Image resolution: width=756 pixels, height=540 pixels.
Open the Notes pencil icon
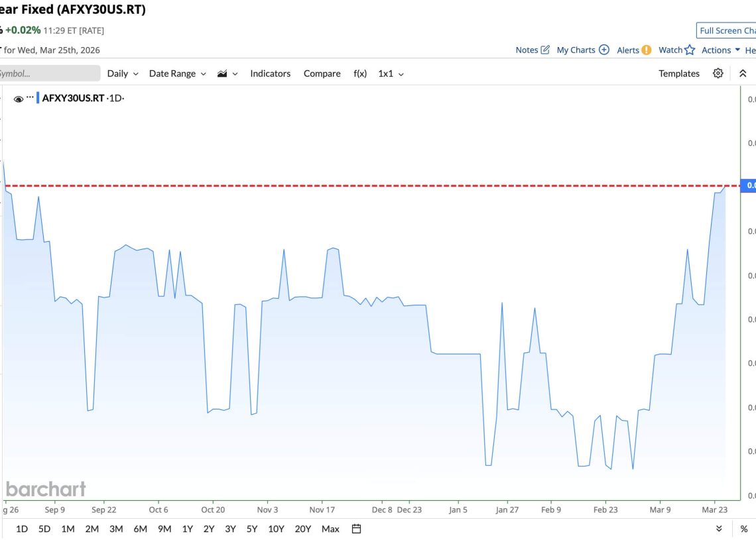coord(545,50)
